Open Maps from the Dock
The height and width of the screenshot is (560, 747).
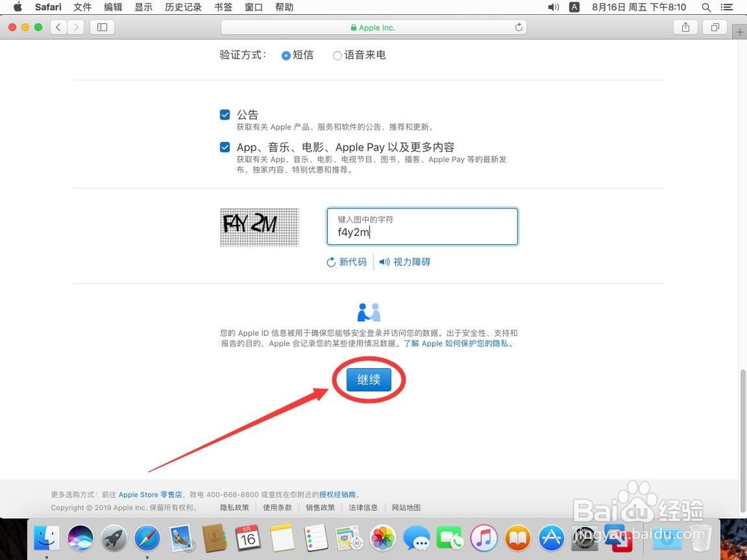coord(349,538)
